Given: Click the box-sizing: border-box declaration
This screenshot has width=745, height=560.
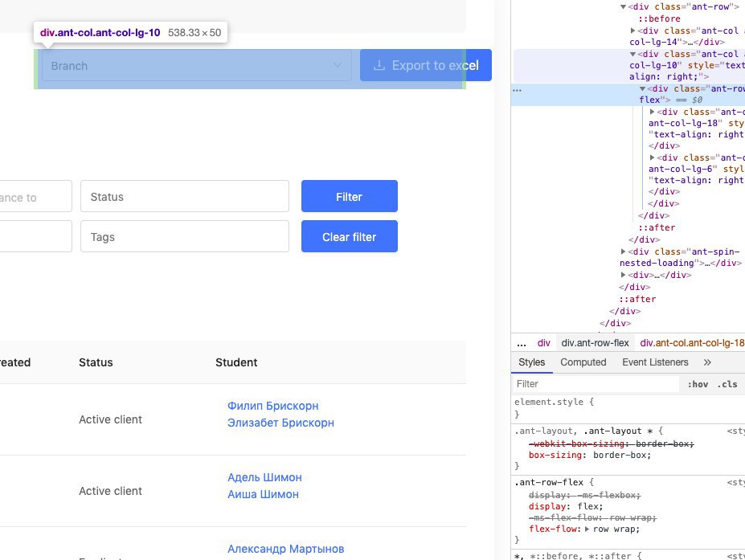Looking at the screenshot, I should (x=590, y=455).
